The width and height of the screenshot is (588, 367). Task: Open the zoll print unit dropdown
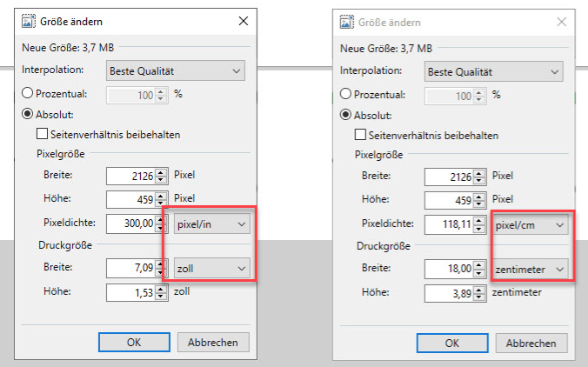tap(212, 269)
